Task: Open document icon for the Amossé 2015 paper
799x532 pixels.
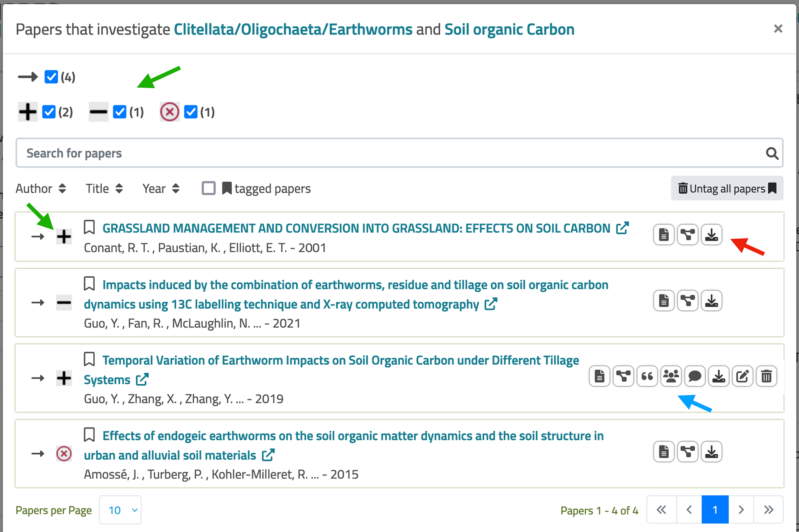Action: coord(664,452)
